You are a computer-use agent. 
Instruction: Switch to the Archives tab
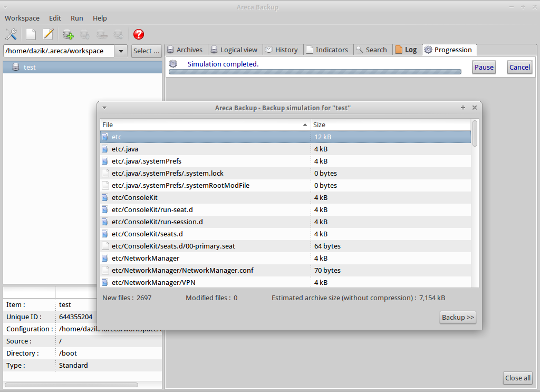tap(186, 50)
